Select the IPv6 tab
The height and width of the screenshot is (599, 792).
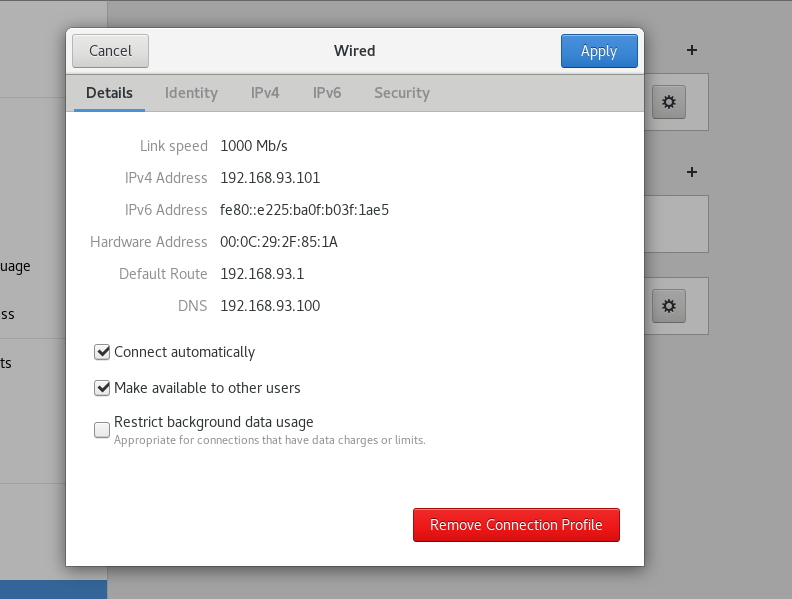pos(327,93)
